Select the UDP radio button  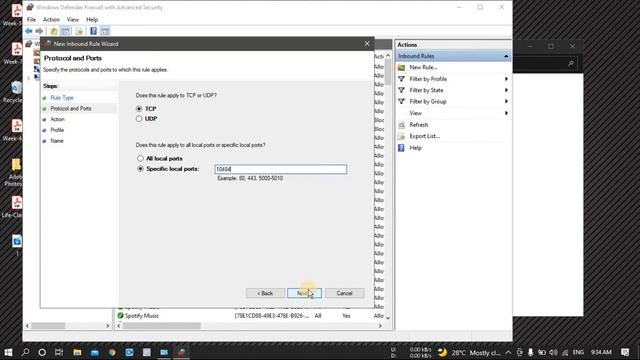139,119
